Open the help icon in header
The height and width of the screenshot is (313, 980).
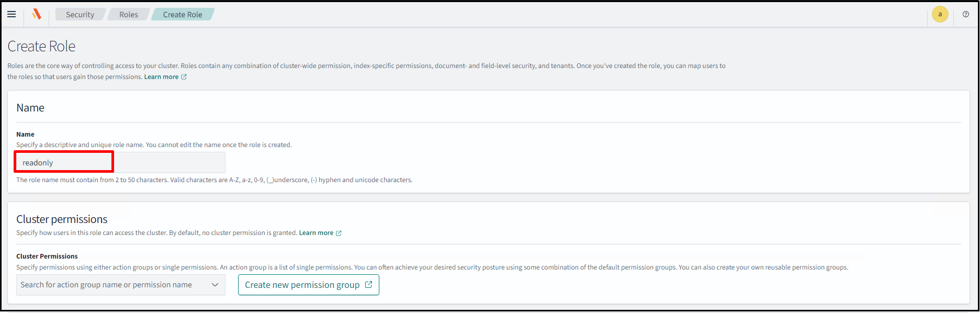(x=966, y=15)
